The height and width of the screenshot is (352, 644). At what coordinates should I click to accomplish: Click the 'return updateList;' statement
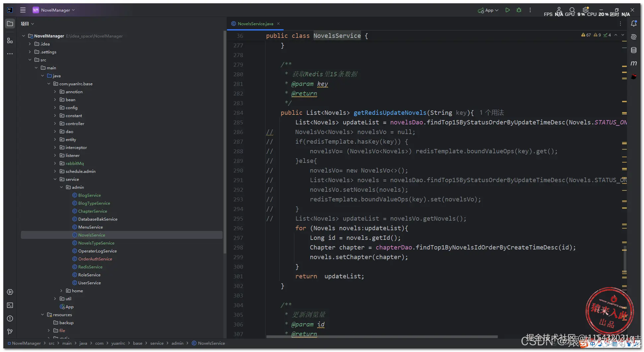click(329, 276)
